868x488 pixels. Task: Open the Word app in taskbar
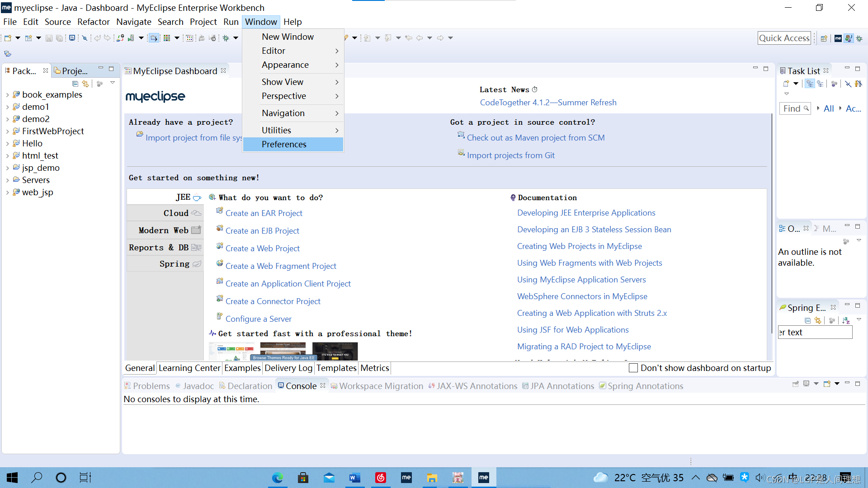coord(354,478)
